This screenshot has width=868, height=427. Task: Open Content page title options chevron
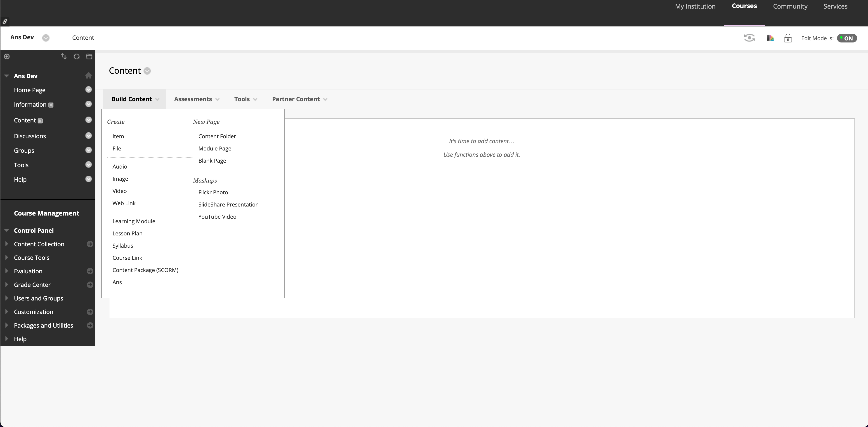click(147, 71)
